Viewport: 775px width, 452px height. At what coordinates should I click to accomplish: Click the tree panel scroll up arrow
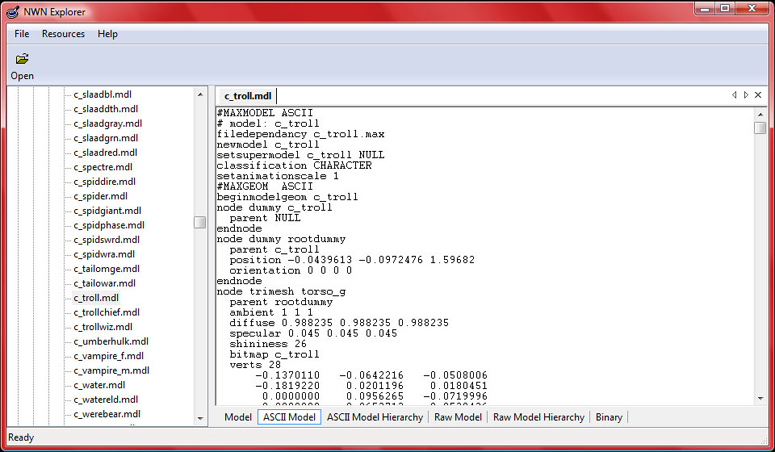(200, 94)
